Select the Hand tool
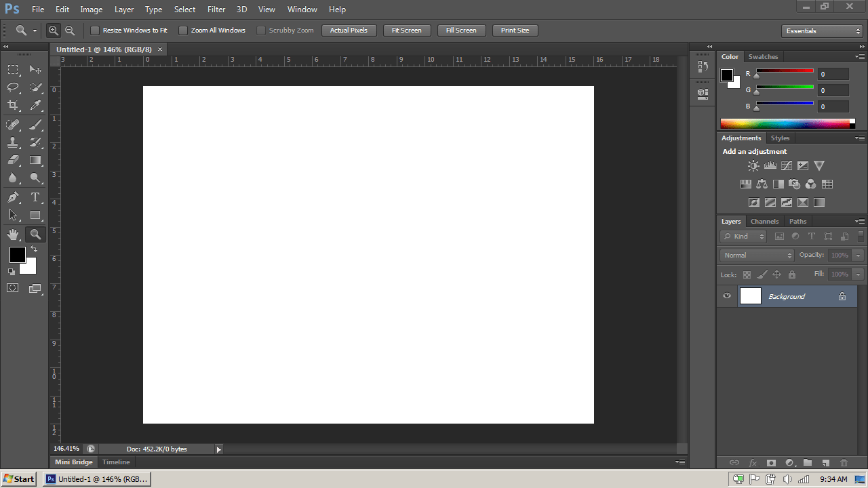The height and width of the screenshot is (488, 868). [13, 234]
